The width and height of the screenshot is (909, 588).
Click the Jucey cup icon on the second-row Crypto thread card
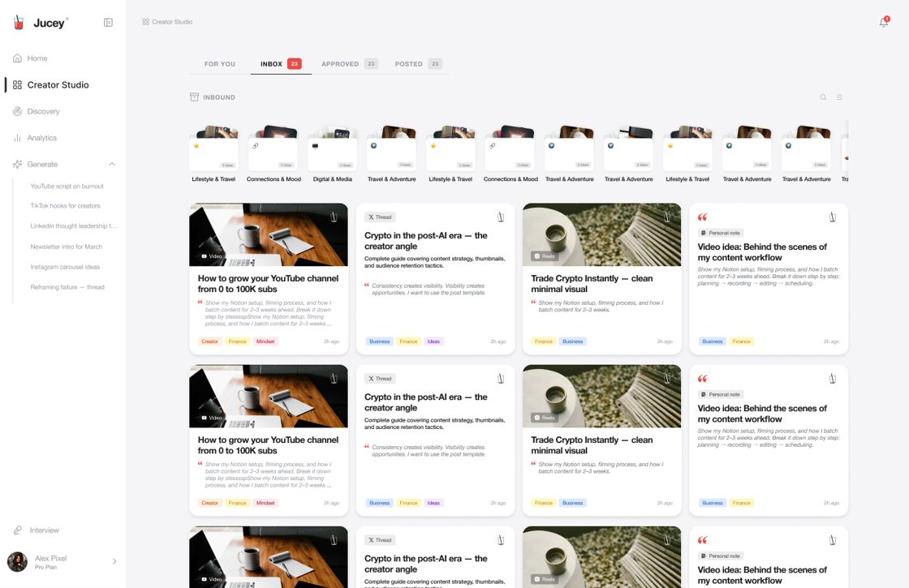500,379
